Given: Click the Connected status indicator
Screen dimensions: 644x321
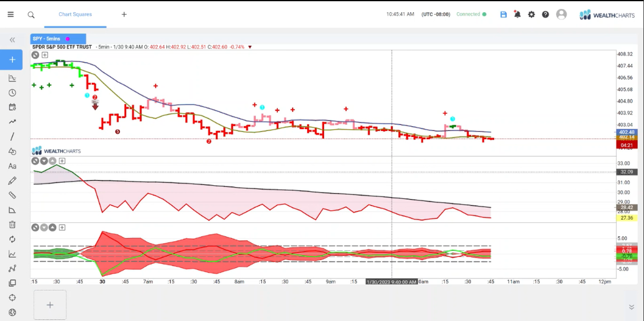Looking at the screenshot, I should [x=471, y=15].
